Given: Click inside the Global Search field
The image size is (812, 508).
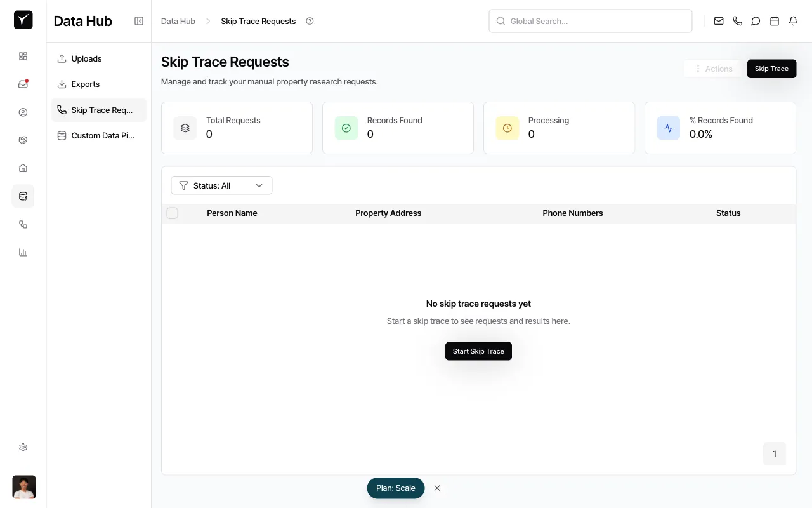Looking at the screenshot, I should pyautogui.click(x=590, y=21).
